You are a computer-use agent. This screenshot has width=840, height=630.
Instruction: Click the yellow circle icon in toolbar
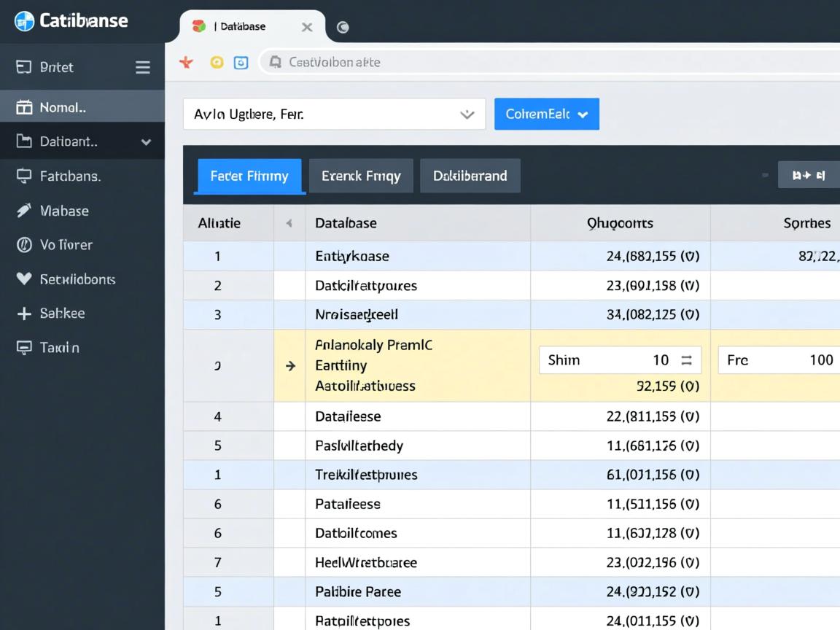pyautogui.click(x=217, y=63)
